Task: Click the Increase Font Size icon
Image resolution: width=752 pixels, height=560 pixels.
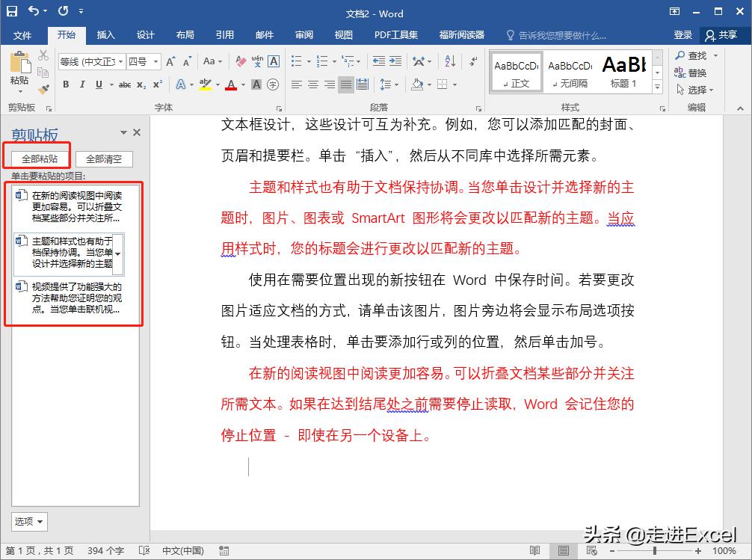Action: 170,61
